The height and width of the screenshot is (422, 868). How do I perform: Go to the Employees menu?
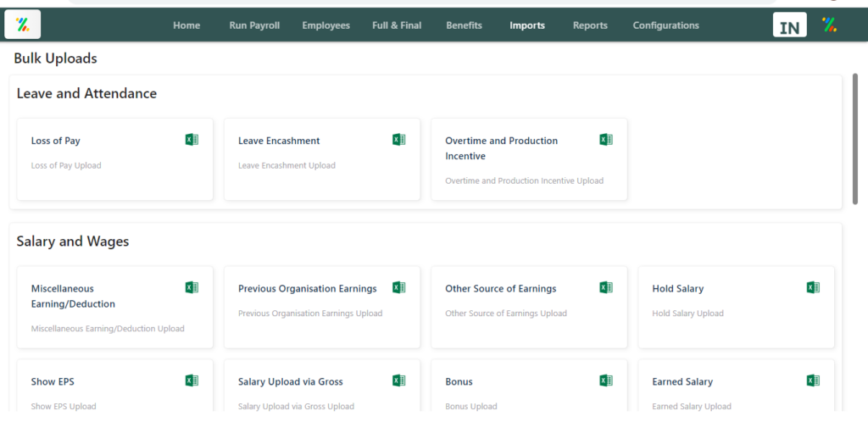pyautogui.click(x=326, y=25)
